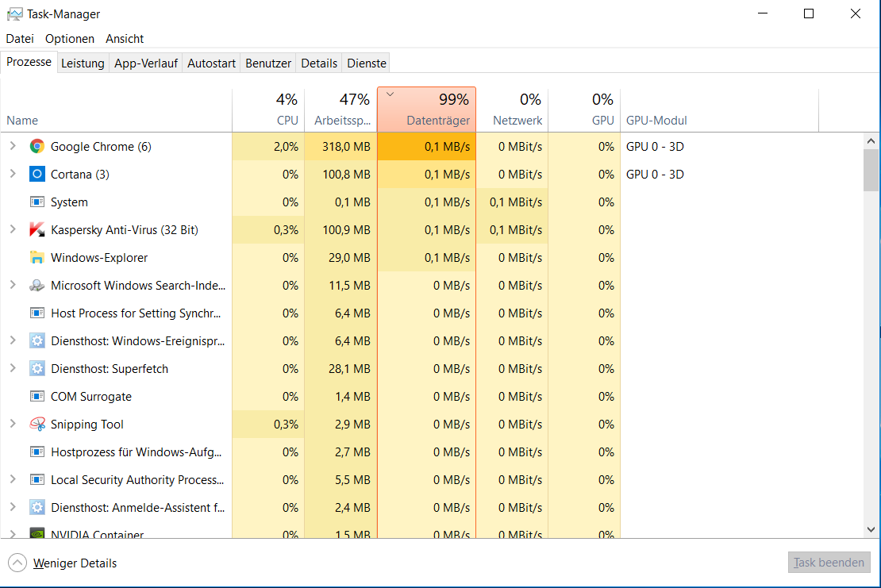Viewport: 881px width, 588px height.
Task: Click the Hostprozess für Windows-Aufgaben icon
Action: click(37, 452)
